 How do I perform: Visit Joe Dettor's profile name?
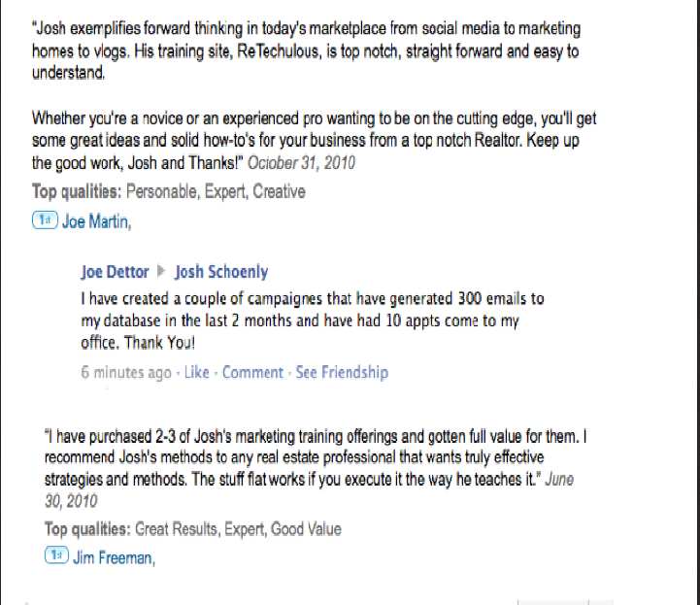tap(115, 272)
